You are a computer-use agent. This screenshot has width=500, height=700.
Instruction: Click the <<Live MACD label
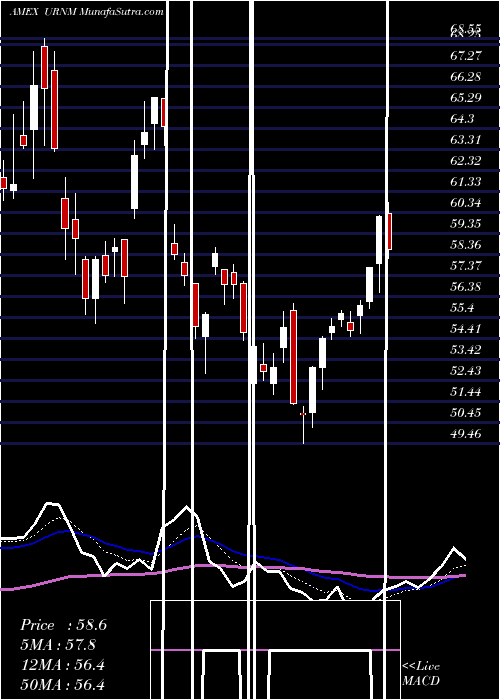pos(421,673)
